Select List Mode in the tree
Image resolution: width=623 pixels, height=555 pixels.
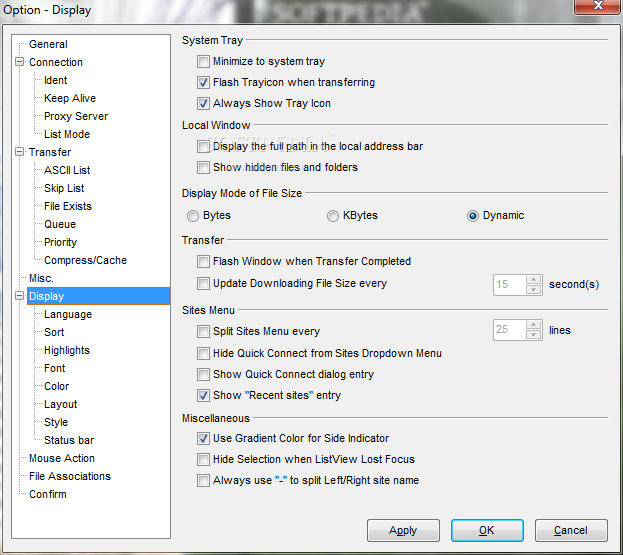(67, 134)
